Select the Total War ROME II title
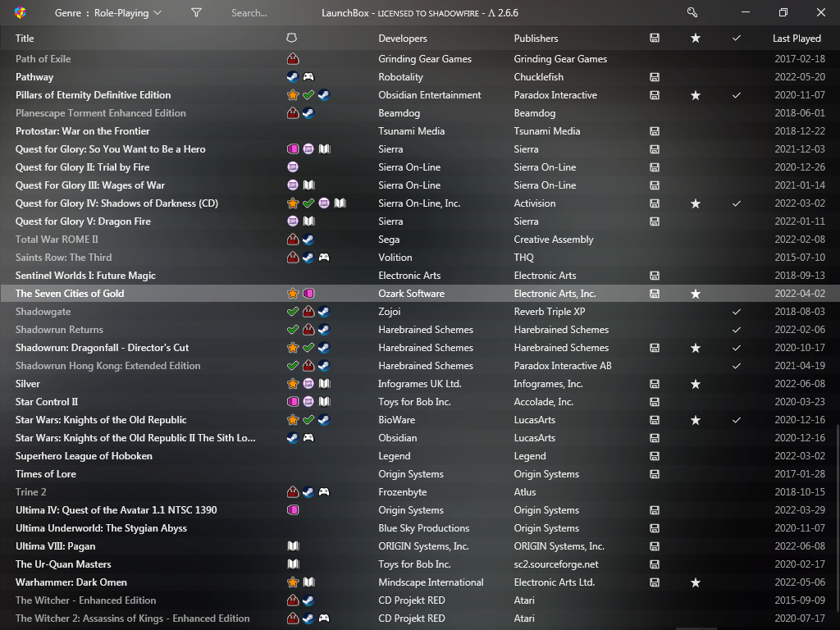 [57, 240]
